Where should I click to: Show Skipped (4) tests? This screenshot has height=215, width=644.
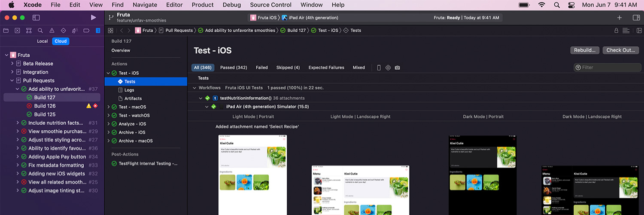click(288, 68)
